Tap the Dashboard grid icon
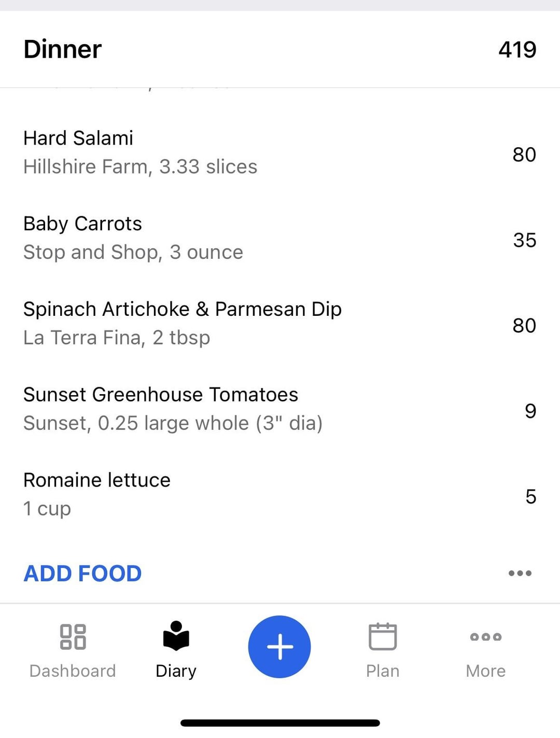This screenshot has width=560, height=738. (x=73, y=636)
